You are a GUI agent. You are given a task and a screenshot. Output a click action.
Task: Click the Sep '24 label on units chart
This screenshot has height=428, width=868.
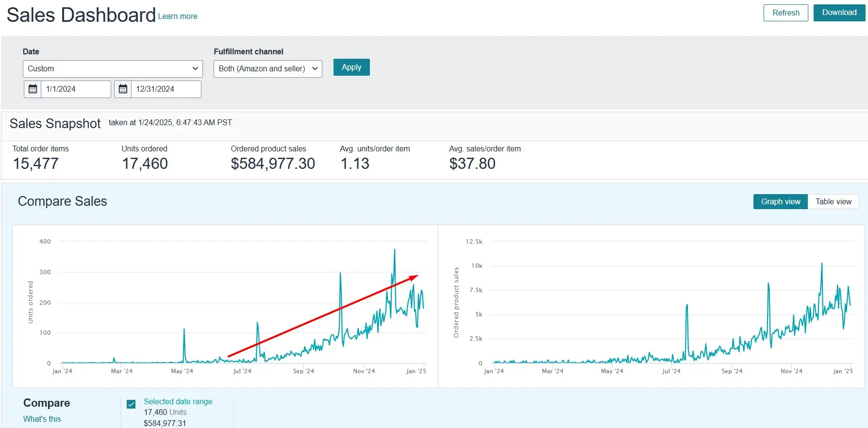pos(303,371)
